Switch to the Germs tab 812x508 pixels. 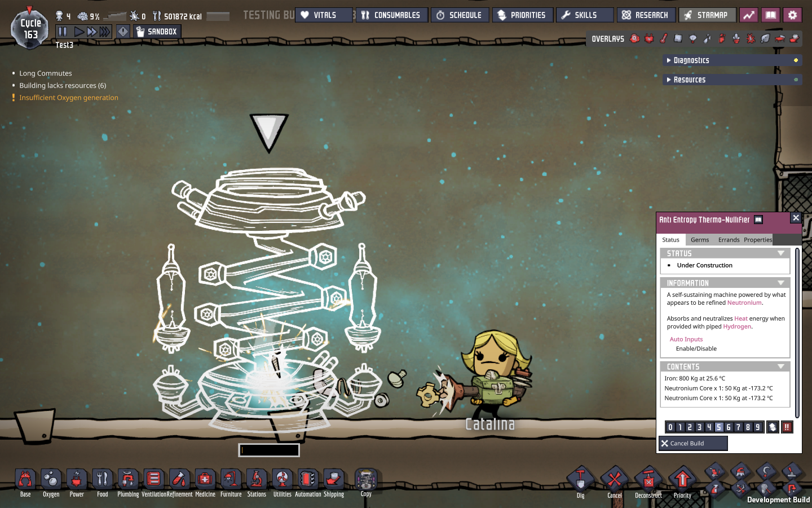coord(700,240)
